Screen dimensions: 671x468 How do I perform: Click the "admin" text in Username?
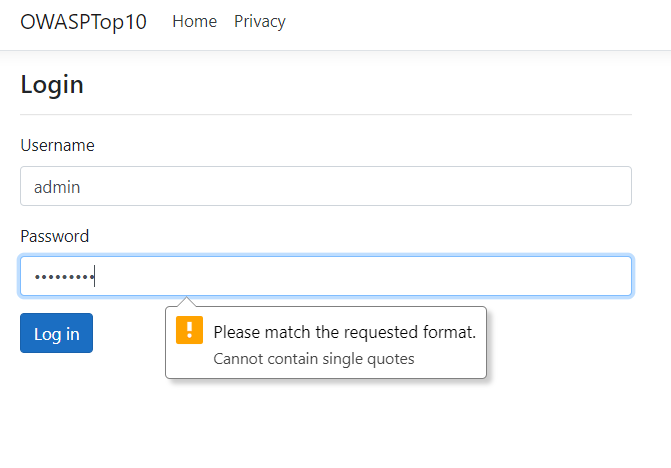click(x=57, y=187)
